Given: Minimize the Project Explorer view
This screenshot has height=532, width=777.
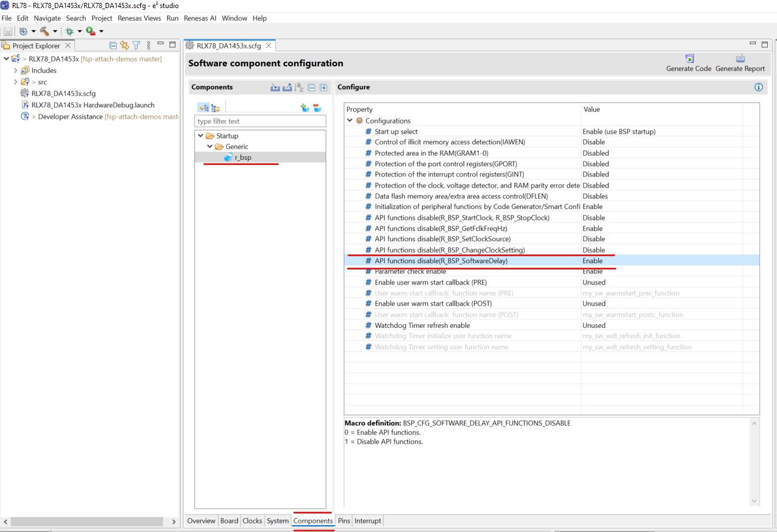Looking at the screenshot, I should (x=160, y=44).
